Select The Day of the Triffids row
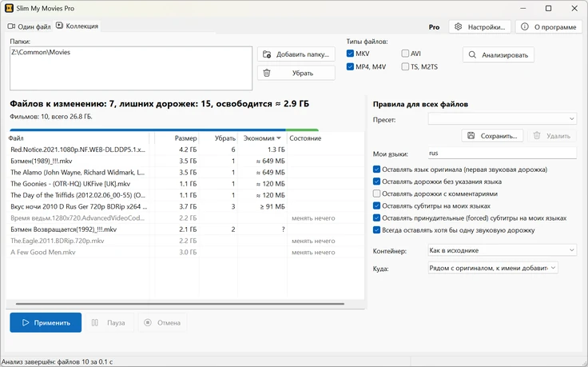This screenshot has height=367, width=588. 185,195
